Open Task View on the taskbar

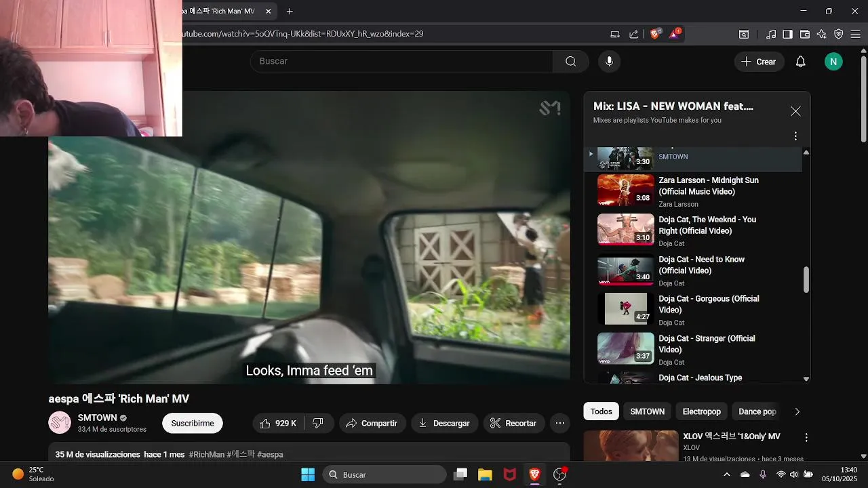(460, 474)
